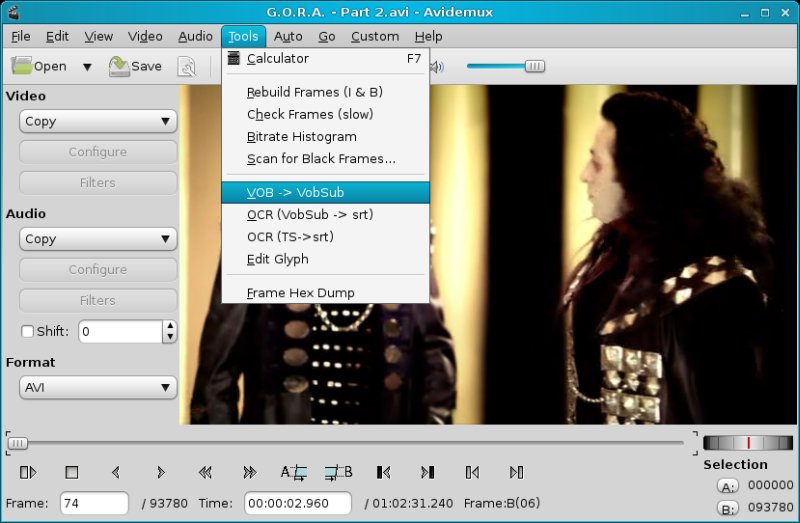Enable the audio Shift checkbox

click(x=28, y=332)
